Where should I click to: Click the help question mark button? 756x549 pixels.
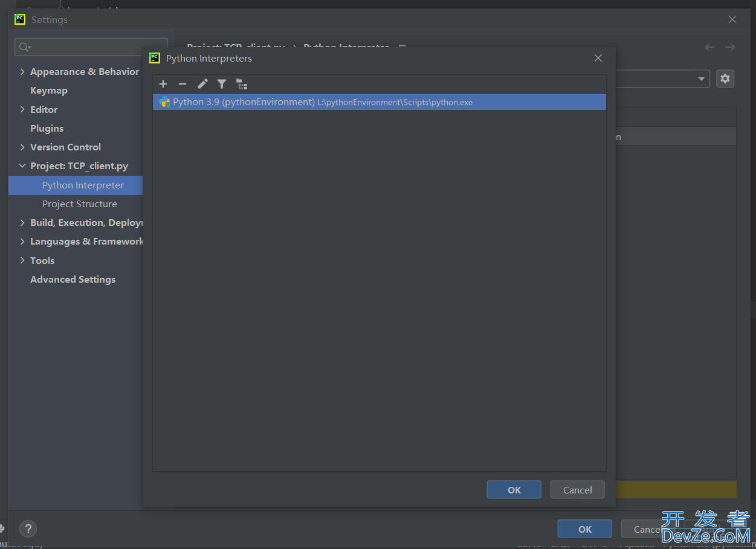pos(28,529)
